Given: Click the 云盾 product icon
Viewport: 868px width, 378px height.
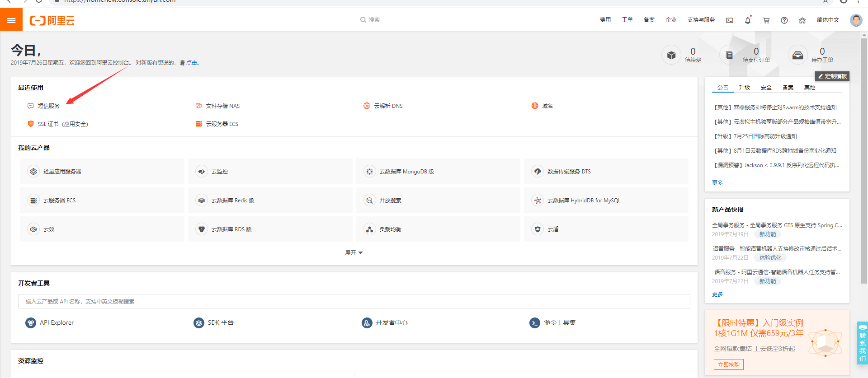Looking at the screenshot, I should [538, 229].
